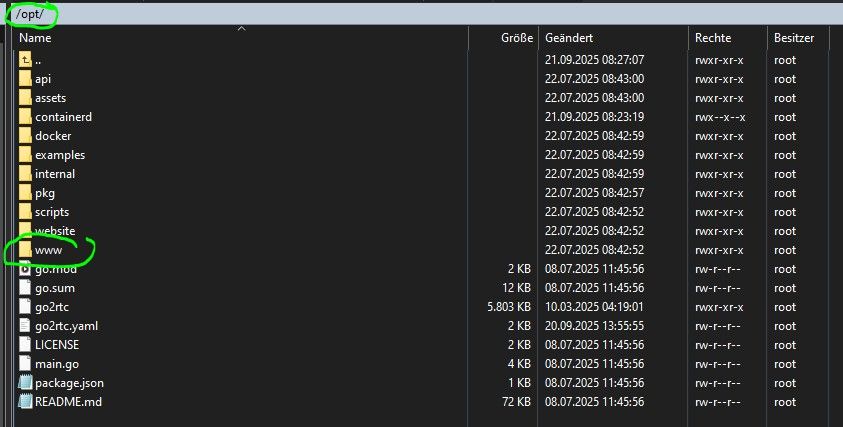Click the sort arrow above Name column
843x427 pixels.
tap(241, 28)
